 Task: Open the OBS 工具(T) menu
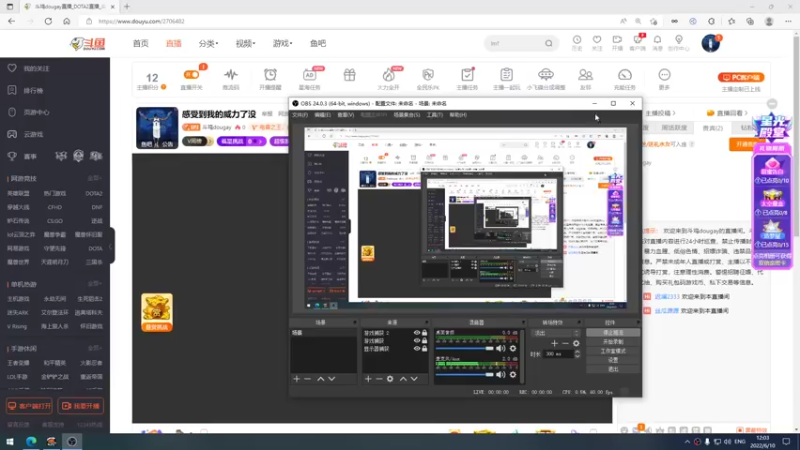(x=435, y=115)
